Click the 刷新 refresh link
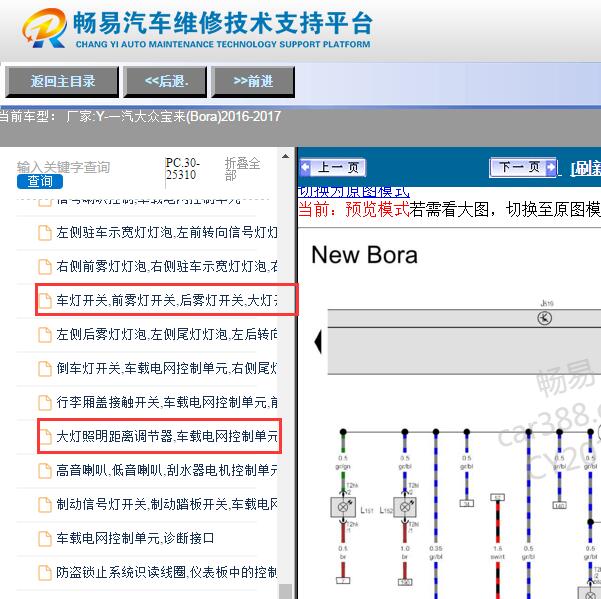The height and width of the screenshot is (599, 601). click(586, 168)
